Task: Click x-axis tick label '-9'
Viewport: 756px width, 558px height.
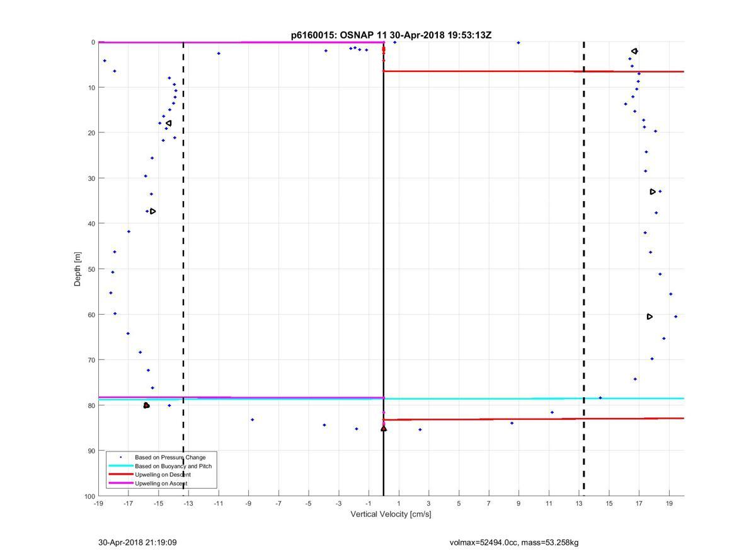Action: pyautogui.click(x=248, y=504)
